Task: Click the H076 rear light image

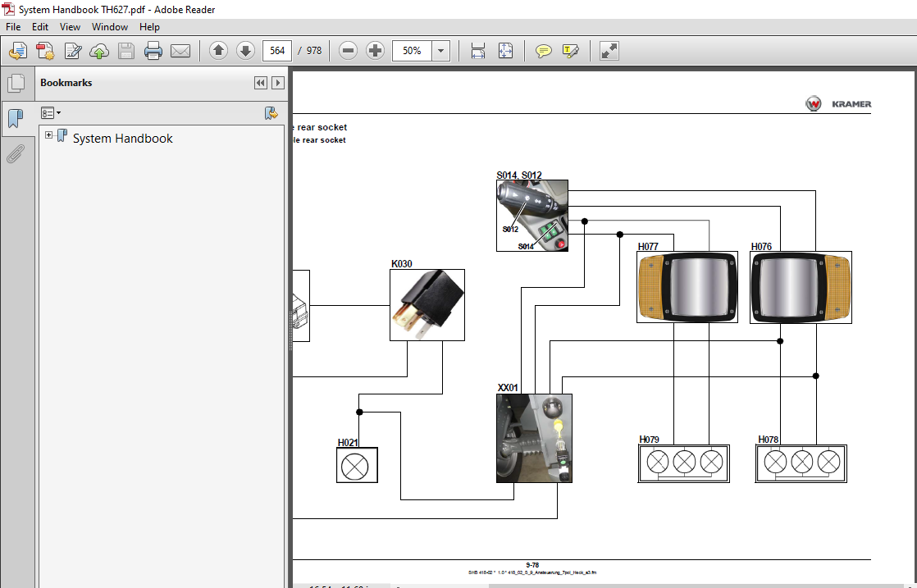Action: (x=801, y=287)
